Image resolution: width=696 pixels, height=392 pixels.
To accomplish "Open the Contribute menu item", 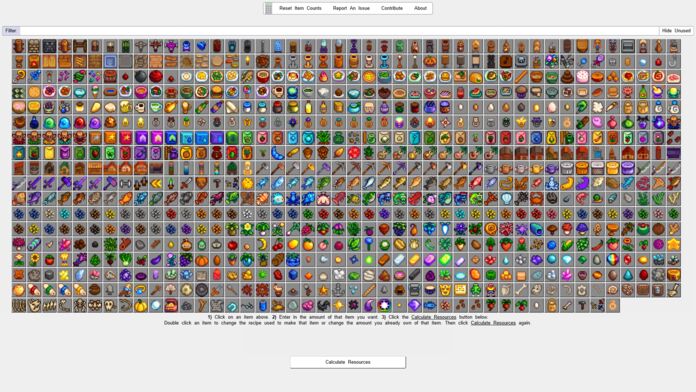I will (x=392, y=8).
